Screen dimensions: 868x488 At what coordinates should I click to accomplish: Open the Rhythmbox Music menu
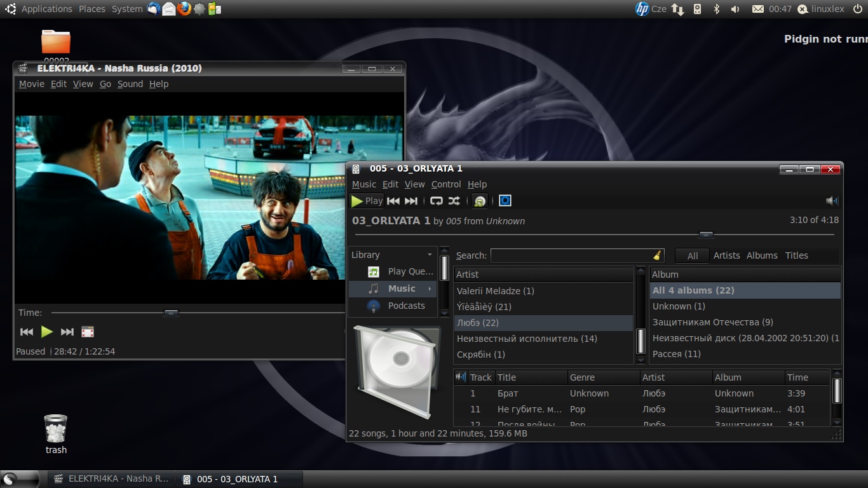click(x=364, y=184)
